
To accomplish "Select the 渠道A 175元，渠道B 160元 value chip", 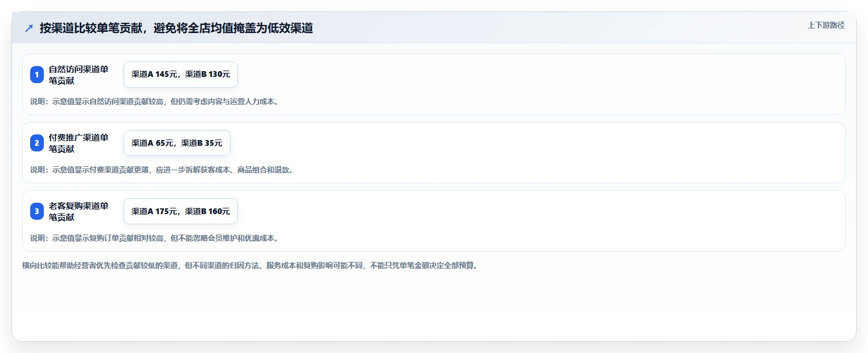I will pos(180,211).
